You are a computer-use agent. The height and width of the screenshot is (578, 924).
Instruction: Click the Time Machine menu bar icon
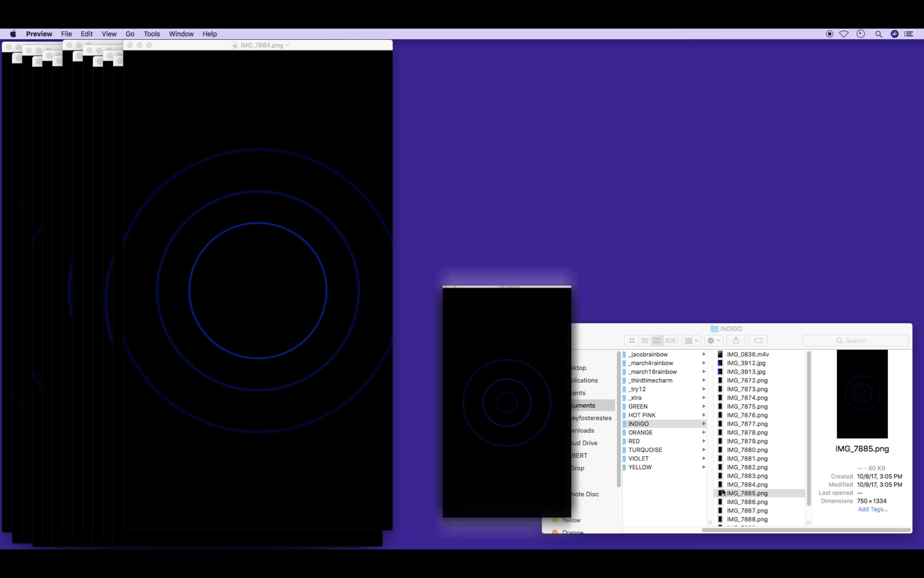[x=861, y=34]
